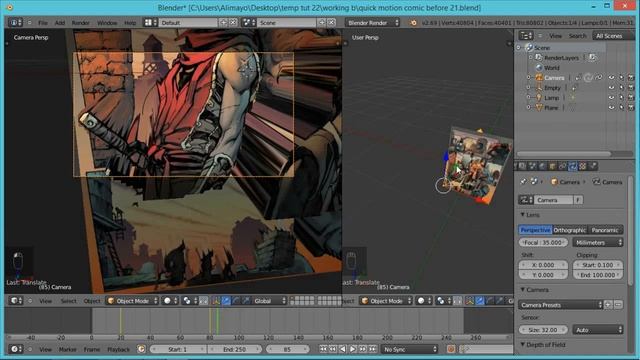640x360 pixels.
Task: Hide Camera in viewport eye icon
Action: pos(611,78)
